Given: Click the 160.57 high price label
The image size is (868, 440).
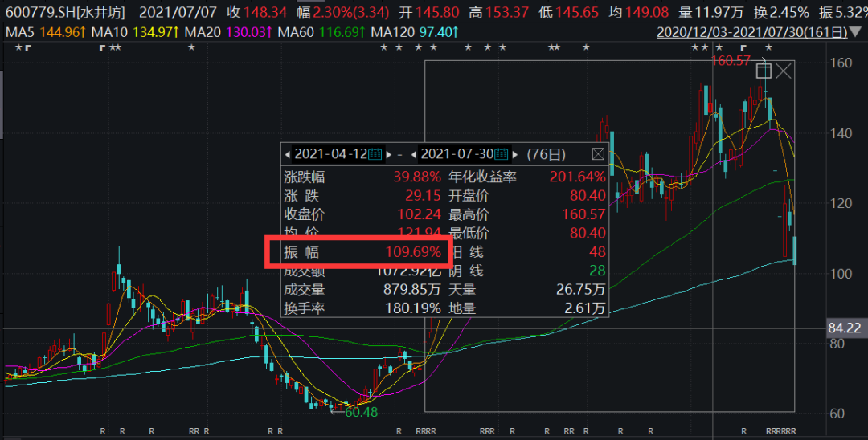Looking at the screenshot, I should click(x=731, y=61).
